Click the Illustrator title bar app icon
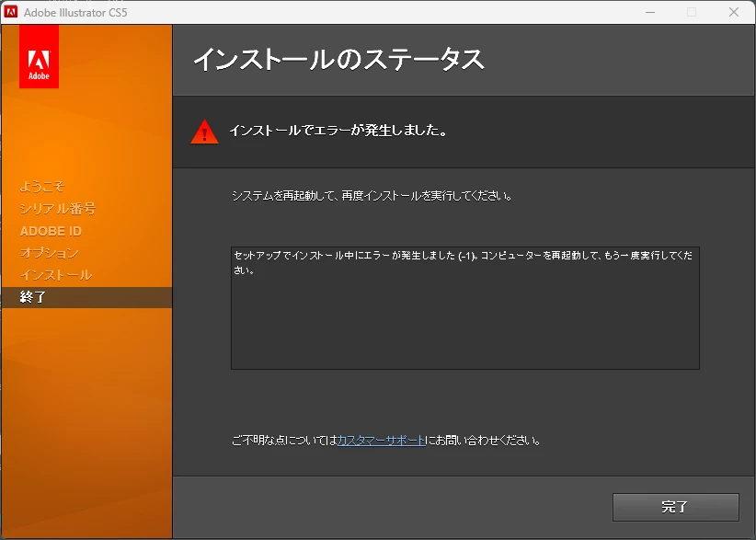The image size is (756, 540). tap(11, 12)
